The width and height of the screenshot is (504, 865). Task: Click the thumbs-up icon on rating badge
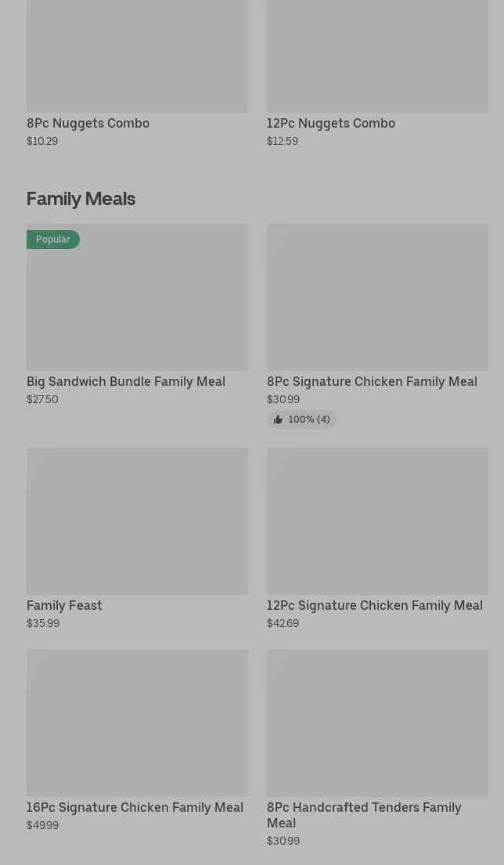[278, 420]
